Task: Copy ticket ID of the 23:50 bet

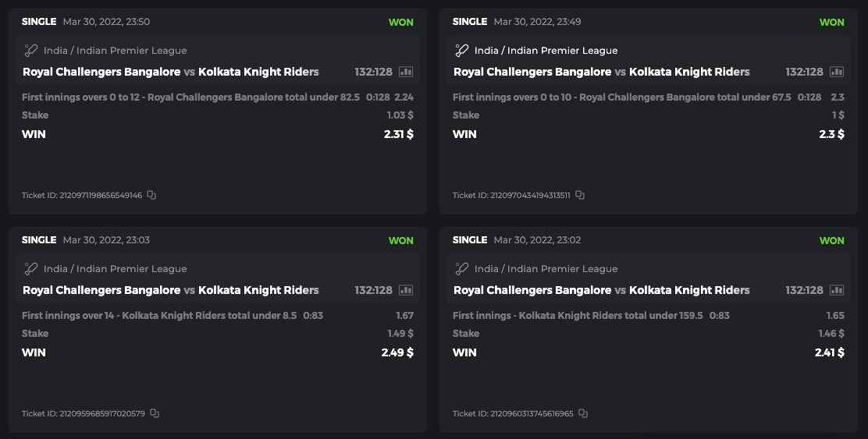Action: 151,195
